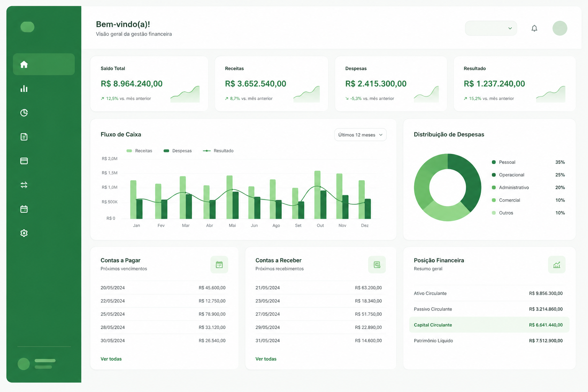
Task: Open the documents sidebar icon
Action: click(24, 137)
